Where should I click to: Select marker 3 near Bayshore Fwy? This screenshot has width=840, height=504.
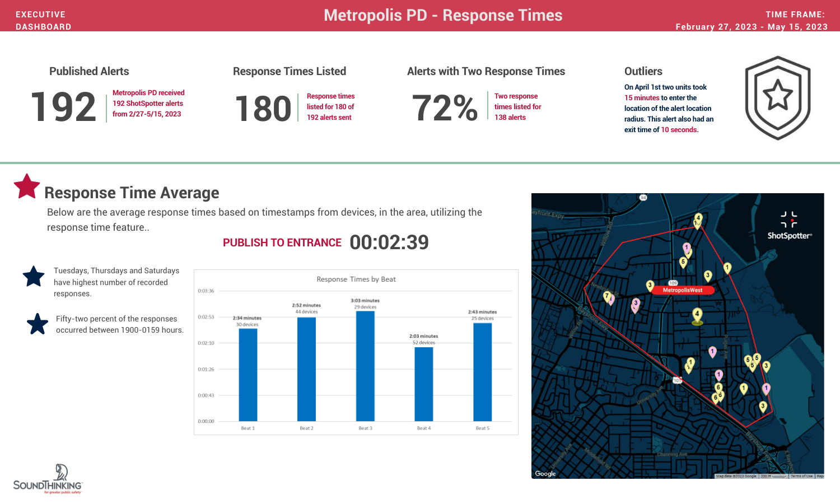pos(763,405)
